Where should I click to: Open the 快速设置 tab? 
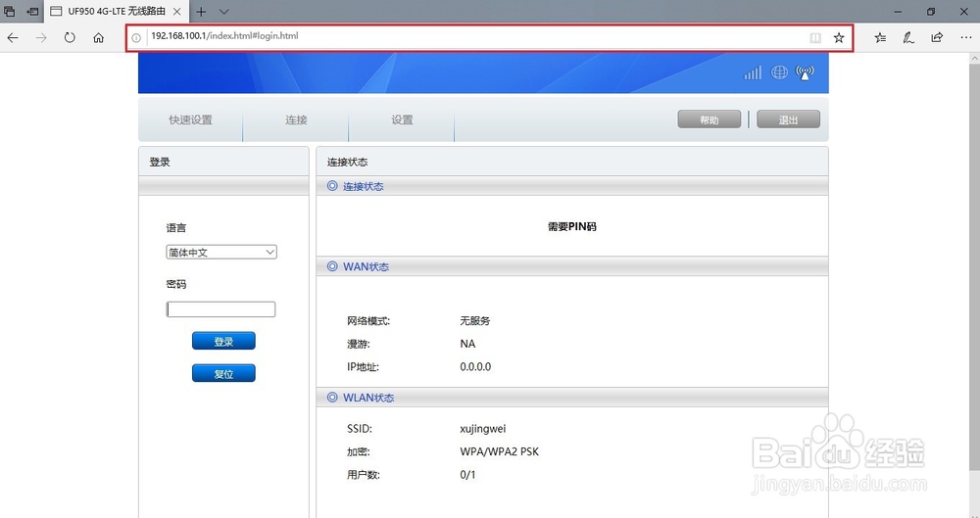point(191,120)
